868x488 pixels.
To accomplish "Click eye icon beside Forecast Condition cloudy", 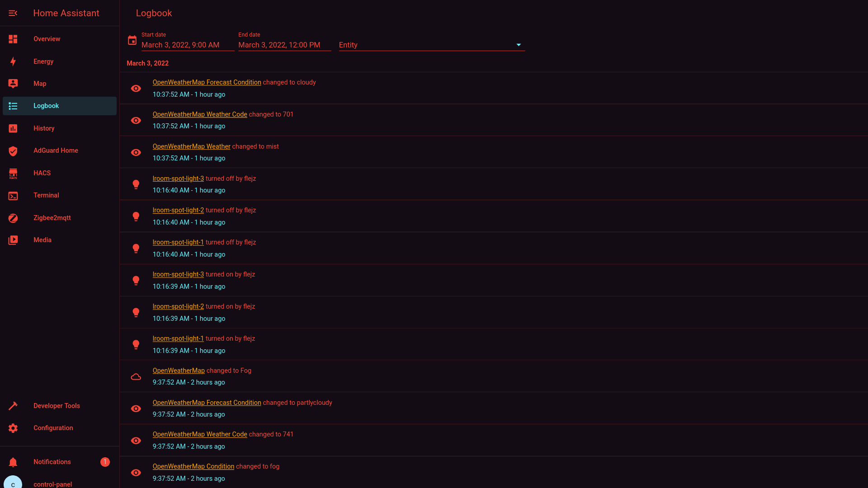I will pyautogui.click(x=136, y=89).
